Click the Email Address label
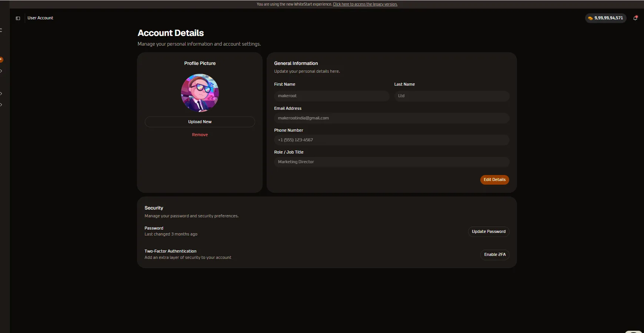 pos(288,109)
